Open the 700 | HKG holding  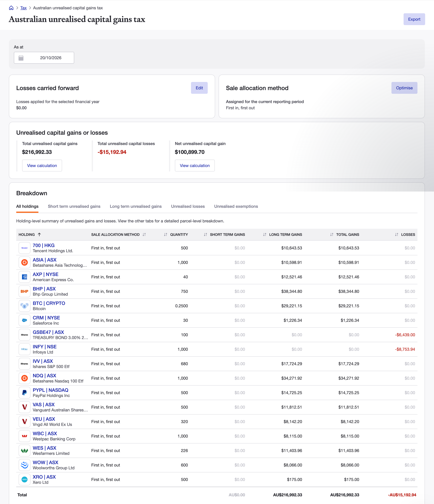(x=44, y=245)
